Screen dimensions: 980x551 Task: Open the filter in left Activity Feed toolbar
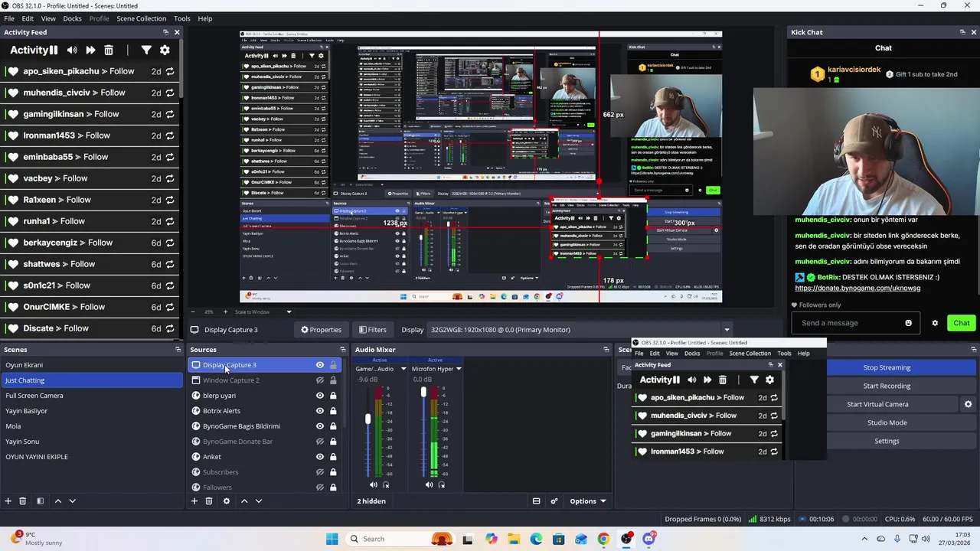click(x=146, y=50)
